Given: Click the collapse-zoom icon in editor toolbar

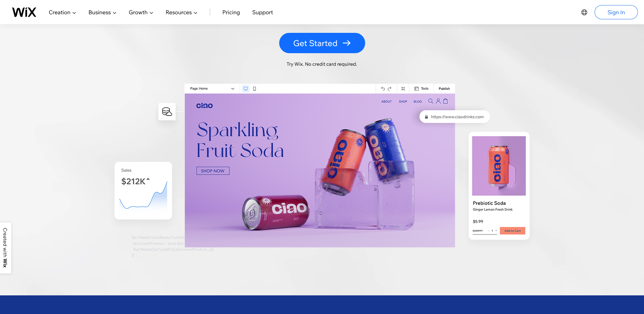Looking at the screenshot, I should point(403,89).
